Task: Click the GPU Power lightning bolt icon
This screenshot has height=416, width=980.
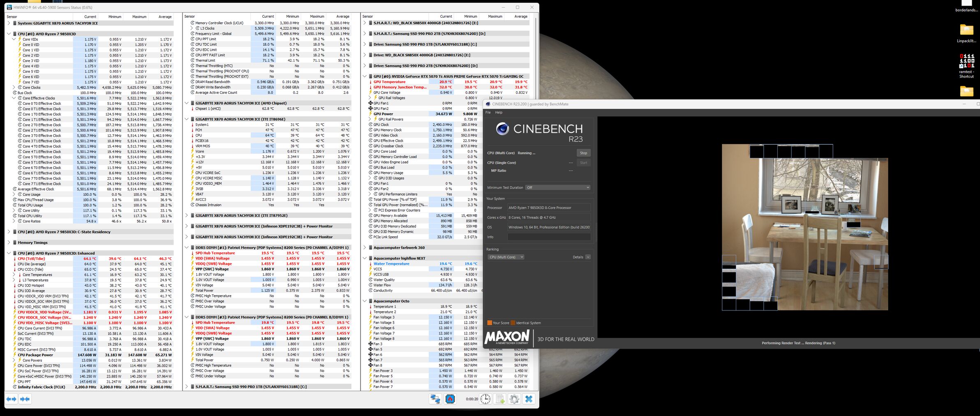Action: pos(370,114)
